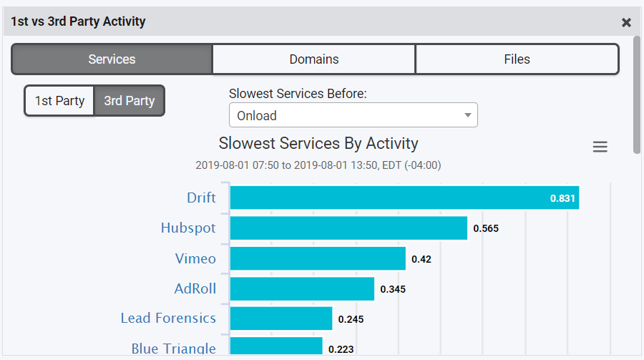Click the panel's vertical scrollbar thumb

pos(637,94)
